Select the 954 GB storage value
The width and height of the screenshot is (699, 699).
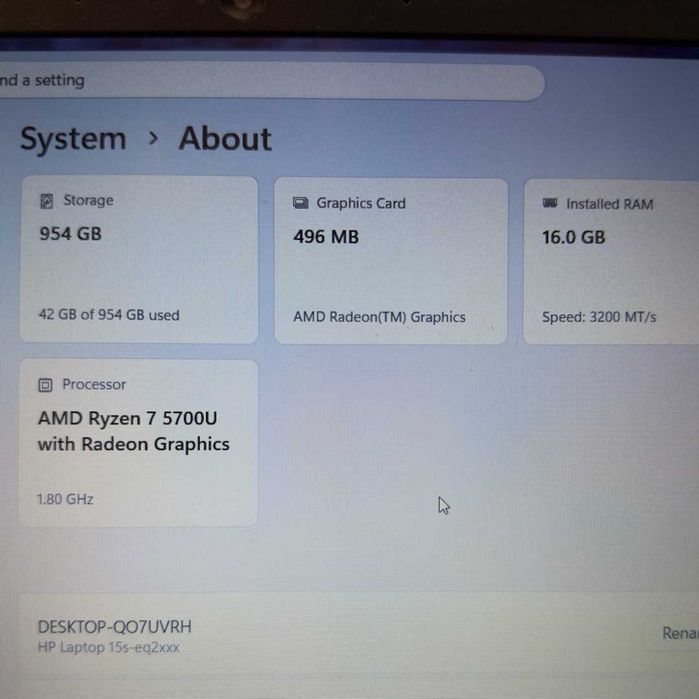click(x=70, y=234)
